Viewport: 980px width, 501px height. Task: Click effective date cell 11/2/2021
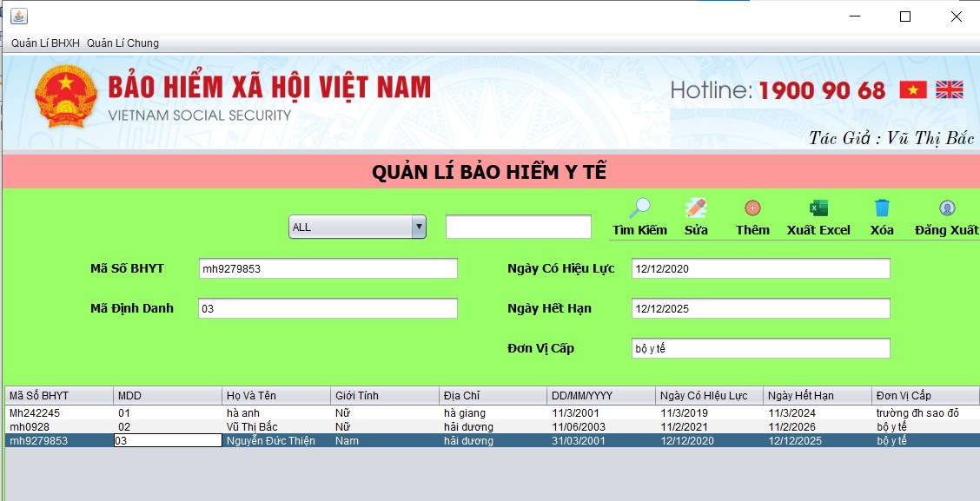click(710, 426)
